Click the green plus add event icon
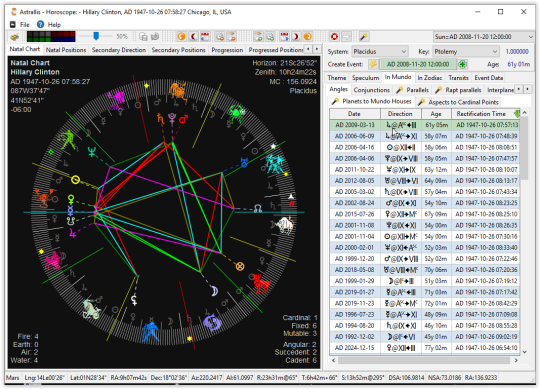Screen dimensions: 540x389 (462, 64)
